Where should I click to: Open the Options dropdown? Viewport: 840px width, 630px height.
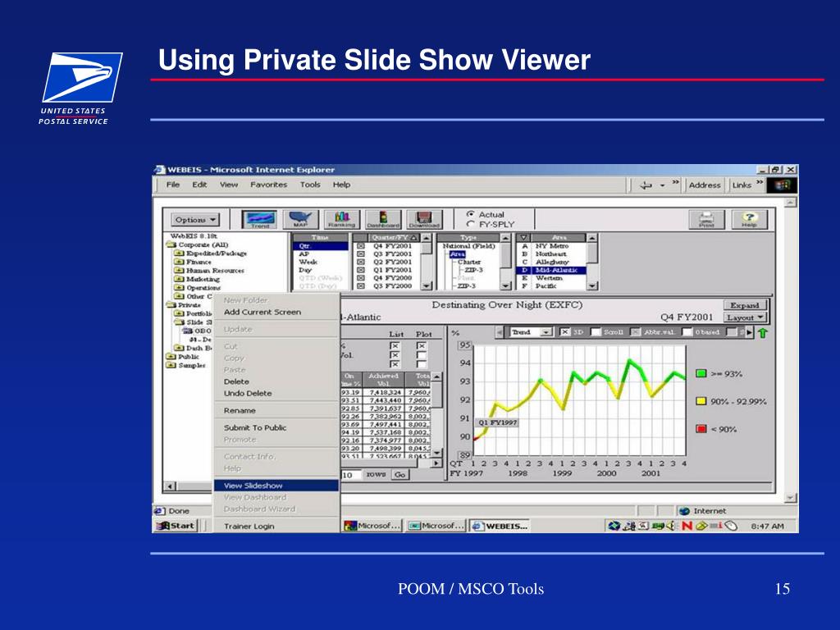(195, 220)
